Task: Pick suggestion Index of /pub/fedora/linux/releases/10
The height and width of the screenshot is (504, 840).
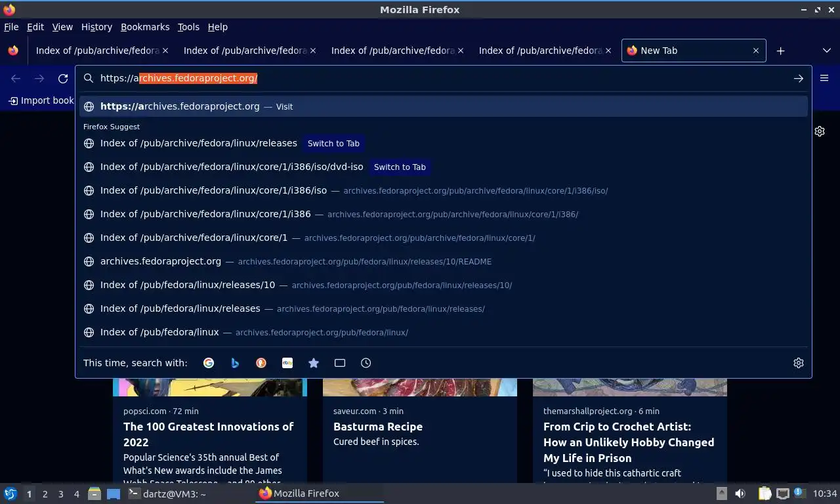Action: pos(444,285)
